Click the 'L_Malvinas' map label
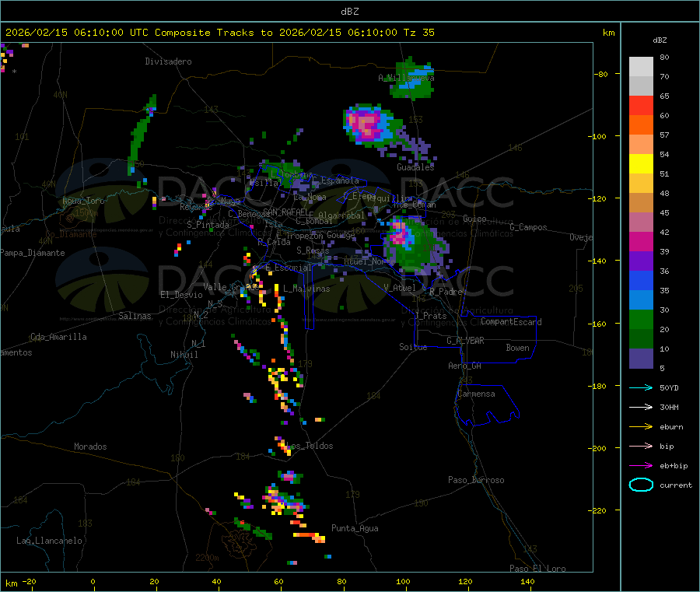Screen dimensions: 700x592 tap(306, 289)
